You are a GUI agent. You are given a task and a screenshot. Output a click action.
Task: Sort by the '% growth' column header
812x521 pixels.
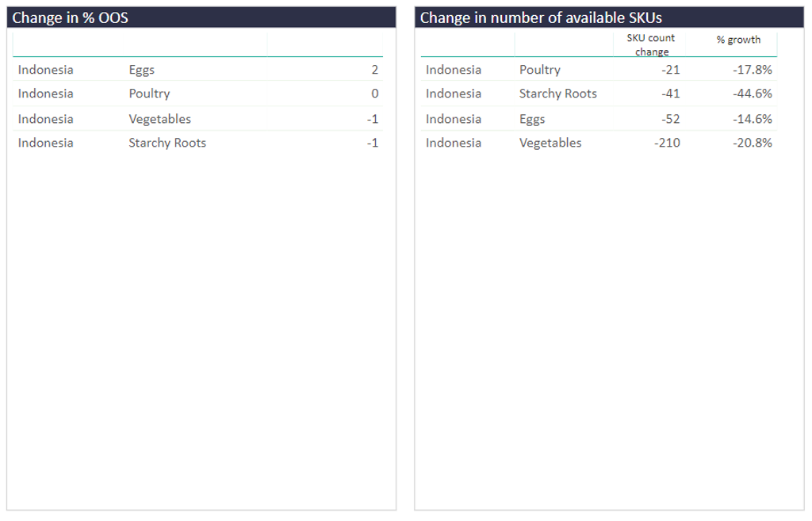click(738, 40)
